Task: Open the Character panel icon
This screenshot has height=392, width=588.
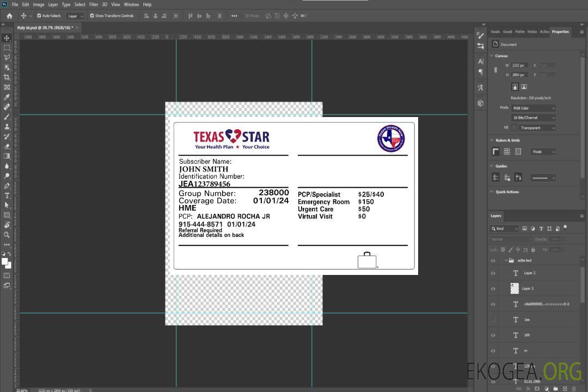Action: (481, 61)
